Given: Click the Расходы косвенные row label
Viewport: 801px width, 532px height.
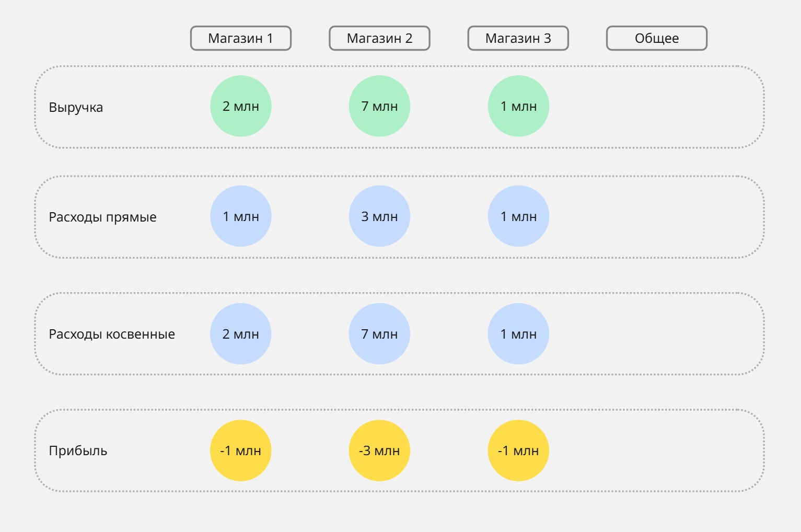Looking at the screenshot, I should tap(112, 334).
